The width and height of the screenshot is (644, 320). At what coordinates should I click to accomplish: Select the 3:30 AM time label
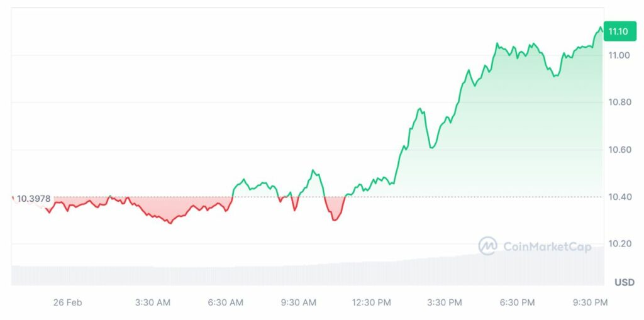click(x=152, y=303)
